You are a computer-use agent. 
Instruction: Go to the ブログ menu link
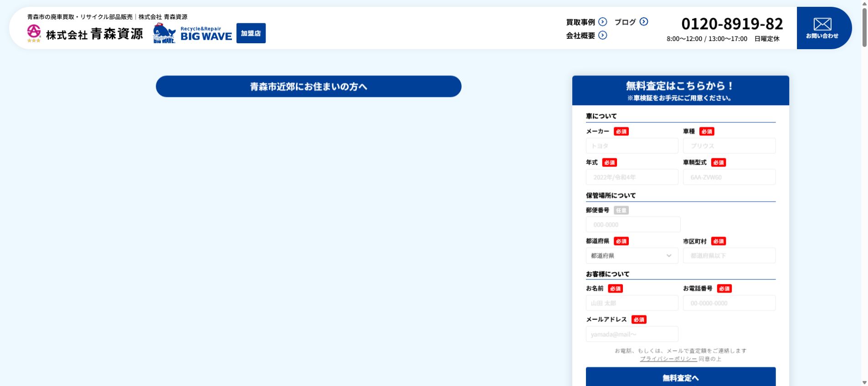click(625, 22)
